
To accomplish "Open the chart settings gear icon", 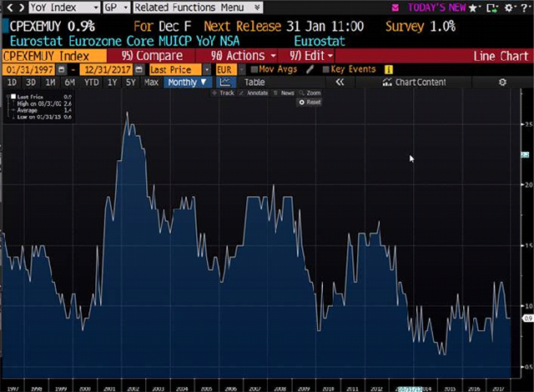I will [x=502, y=83].
